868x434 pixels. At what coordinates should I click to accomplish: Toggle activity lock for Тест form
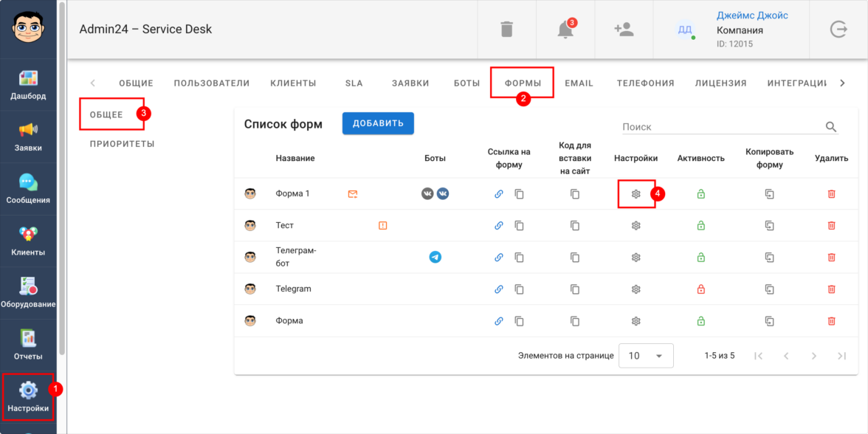click(700, 226)
